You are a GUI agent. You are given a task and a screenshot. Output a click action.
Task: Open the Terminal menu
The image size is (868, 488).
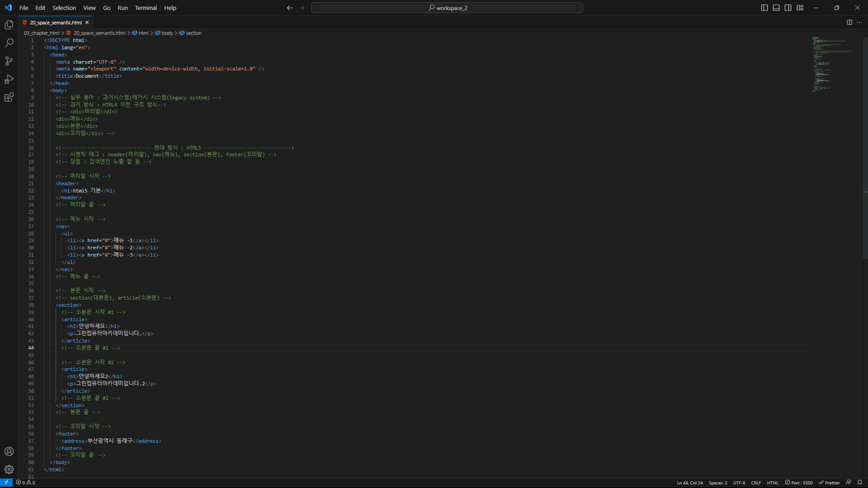click(146, 8)
